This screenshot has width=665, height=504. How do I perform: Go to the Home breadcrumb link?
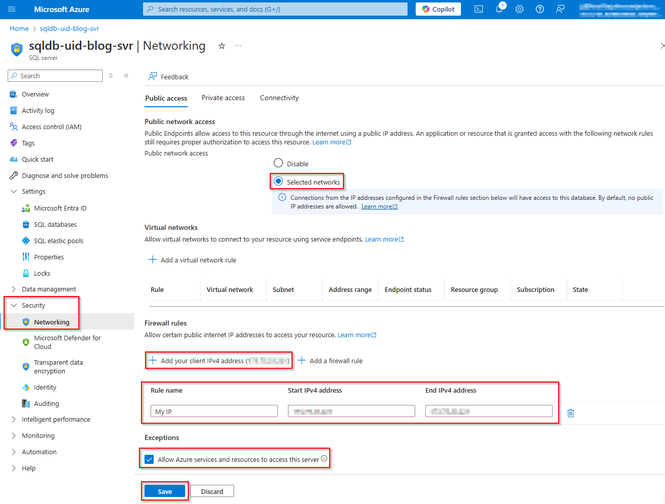[19, 28]
